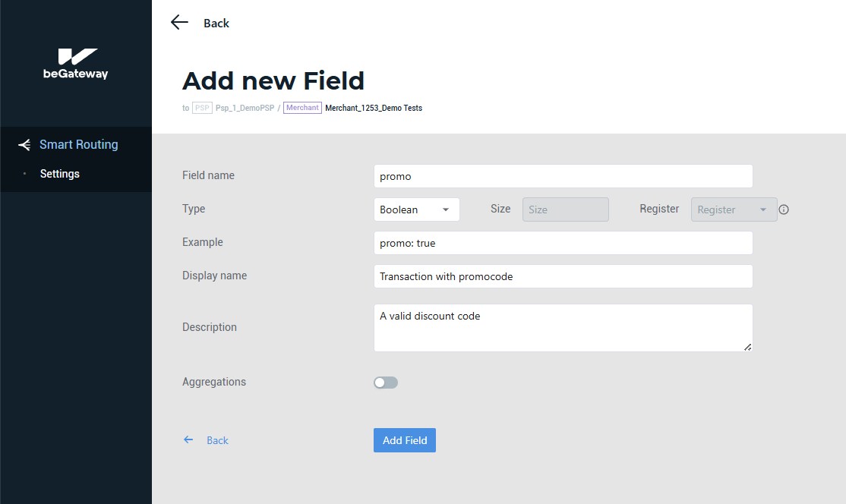Screen dimensions: 846x504
Task: Click the PSP badge in breadcrumb
Action: pos(202,108)
